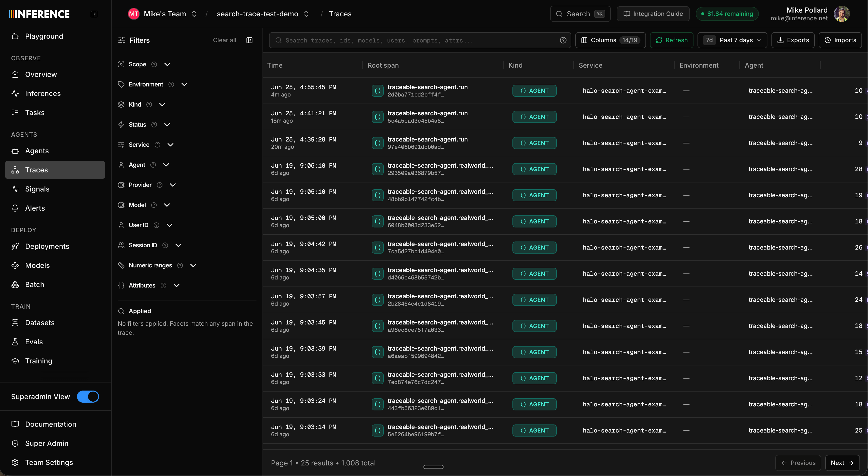Image resolution: width=868 pixels, height=476 pixels.
Task: Expand the Numeric ranges filter
Action: pos(193,265)
